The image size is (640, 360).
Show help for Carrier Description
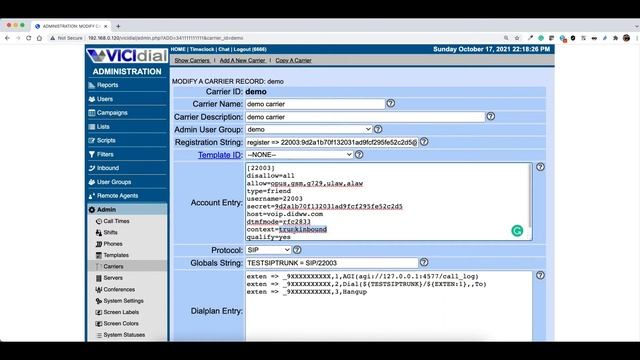click(x=491, y=116)
